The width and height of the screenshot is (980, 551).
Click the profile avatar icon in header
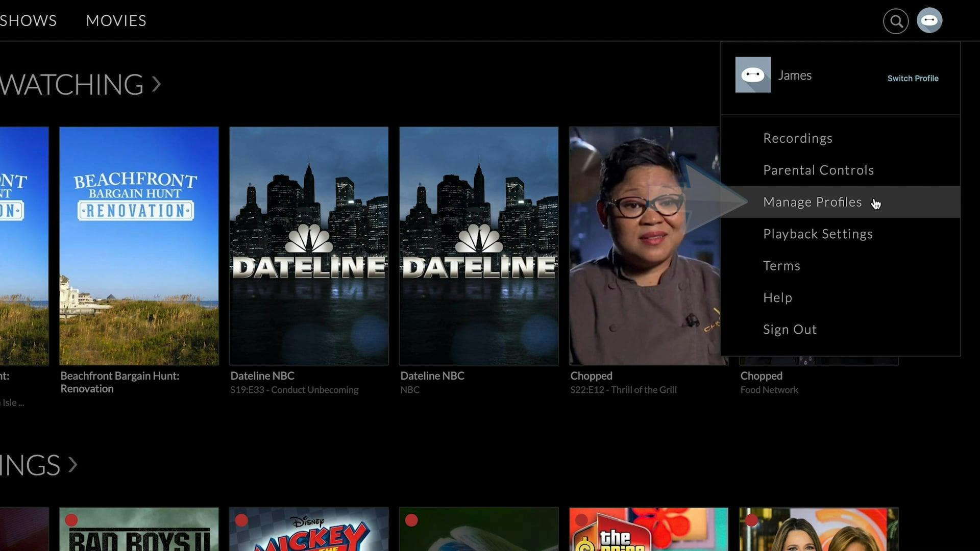click(929, 21)
